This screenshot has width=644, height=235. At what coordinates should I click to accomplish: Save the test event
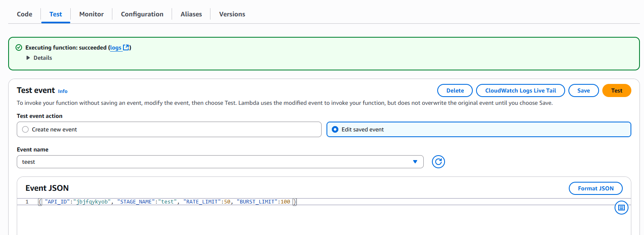[x=584, y=90]
